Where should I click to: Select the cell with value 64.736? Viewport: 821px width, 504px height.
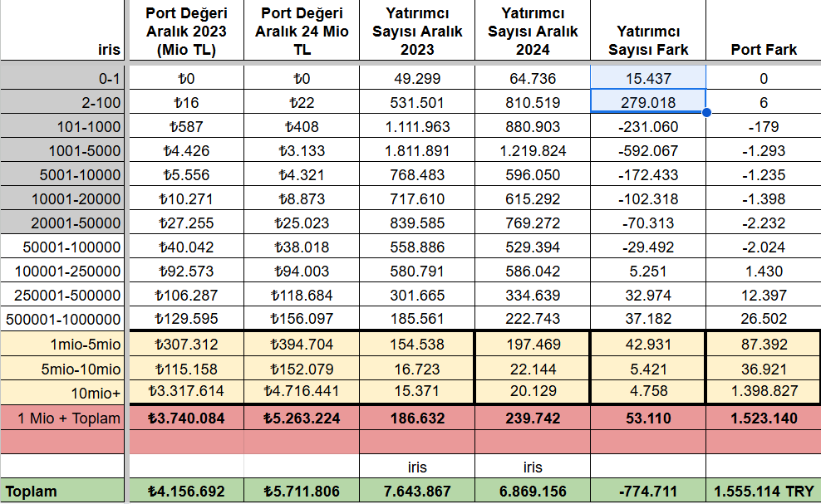click(533, 78)
